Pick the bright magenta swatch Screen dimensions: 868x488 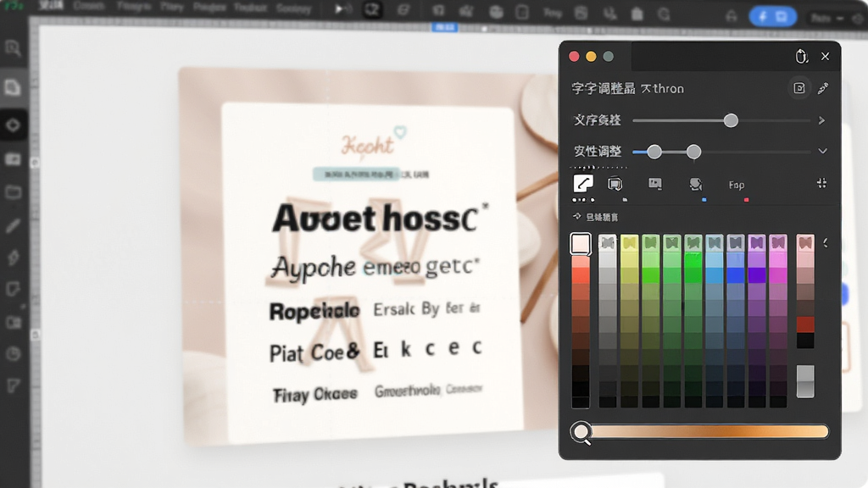(778, 275)
